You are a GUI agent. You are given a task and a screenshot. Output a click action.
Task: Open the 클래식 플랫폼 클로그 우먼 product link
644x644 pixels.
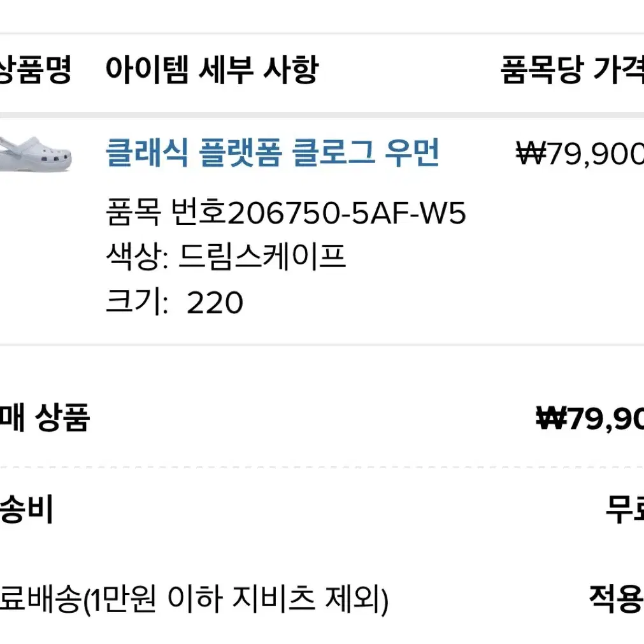point(272,153)
